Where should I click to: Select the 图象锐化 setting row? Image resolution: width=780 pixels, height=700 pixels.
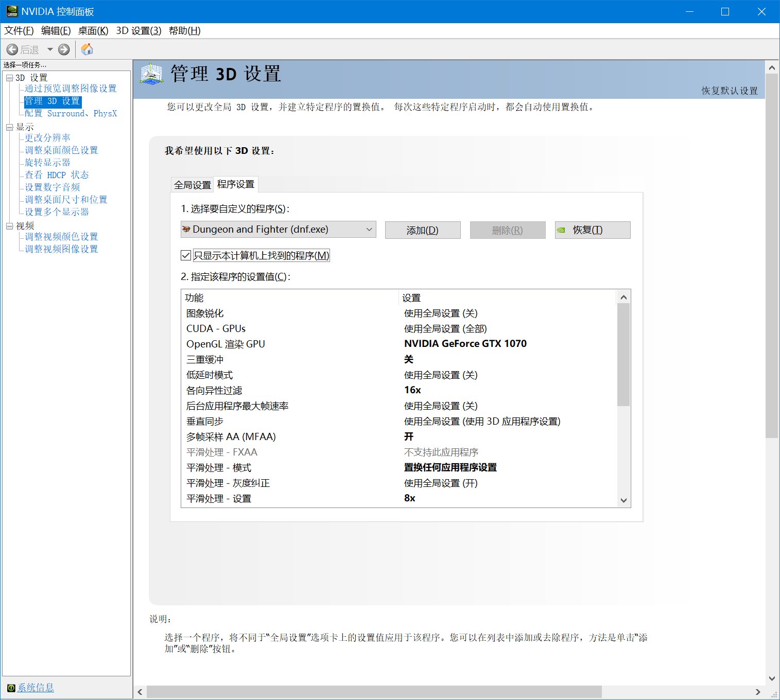pos(399,313)
